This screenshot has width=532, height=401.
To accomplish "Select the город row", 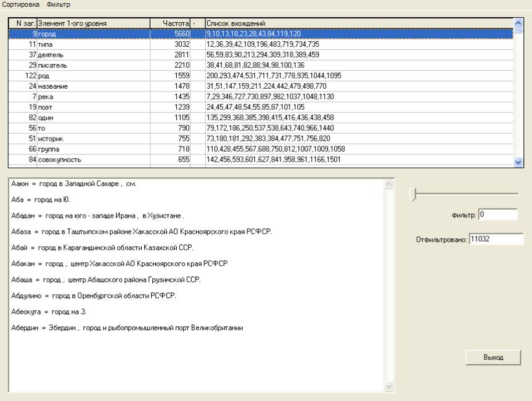I will 92,35.
